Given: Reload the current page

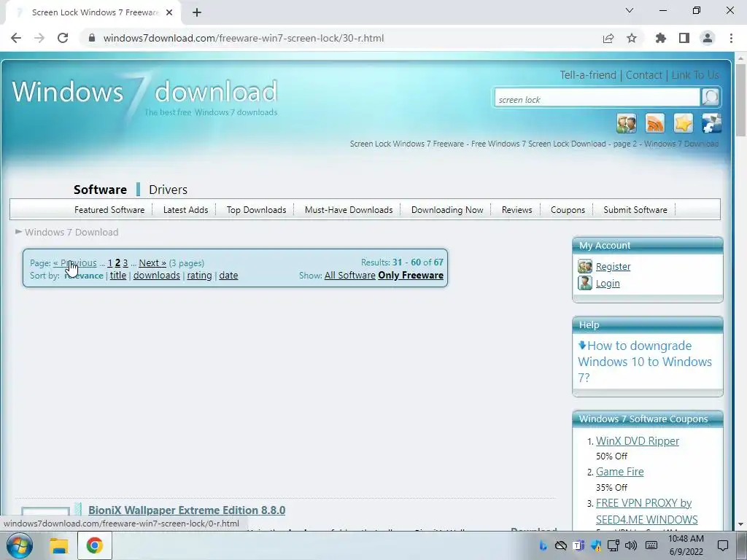Looking at the screenshot, I should pyautogui.click(x=63, y=38).
